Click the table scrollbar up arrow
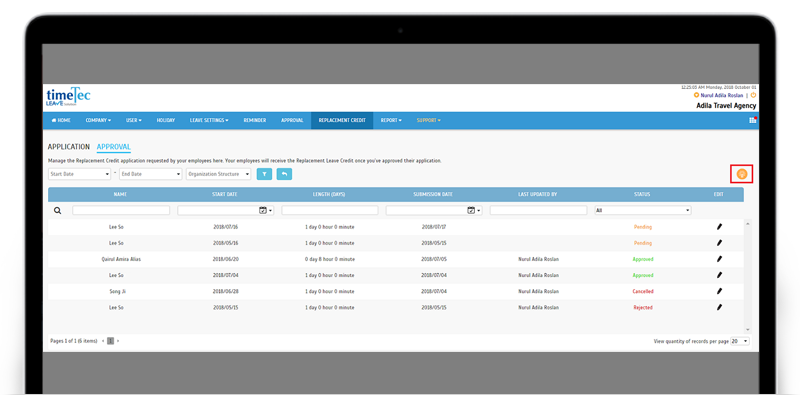 tap(748, 224)
